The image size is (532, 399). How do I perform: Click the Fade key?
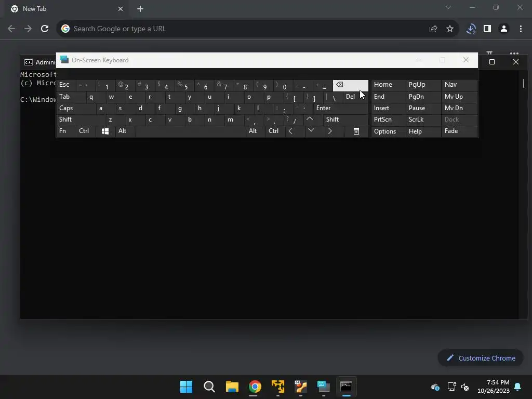(459, 131)
